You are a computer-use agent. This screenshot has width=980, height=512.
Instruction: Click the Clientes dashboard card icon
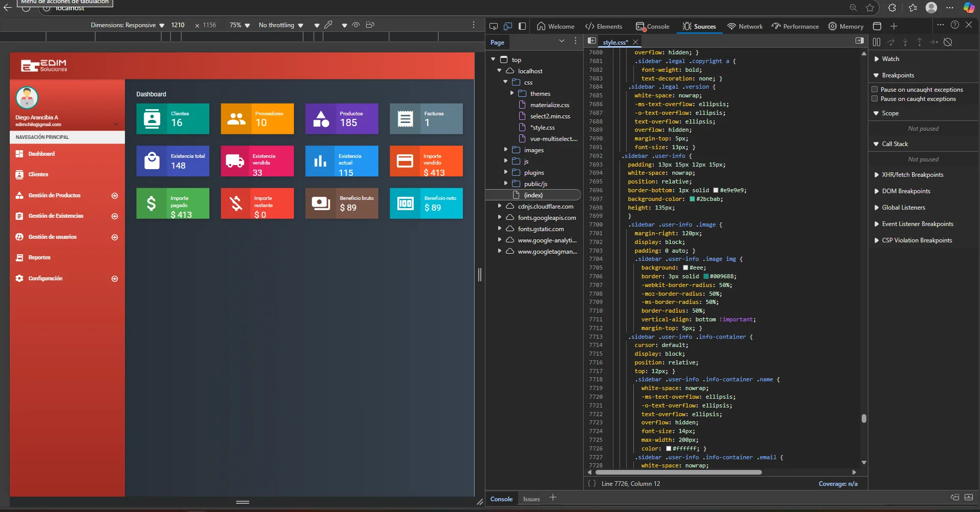point(152,119)
